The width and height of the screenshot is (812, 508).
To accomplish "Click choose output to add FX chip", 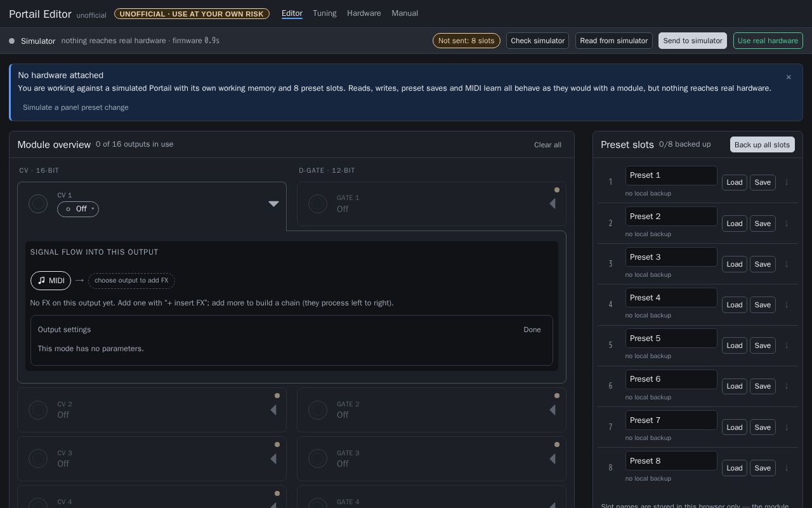I will pyautogui.click(x=131, y=281).
